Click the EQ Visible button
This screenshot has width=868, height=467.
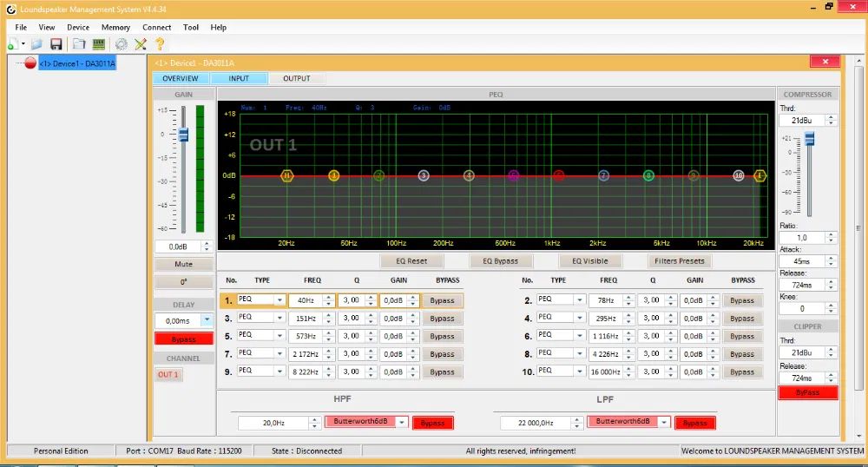pyautogui.click(x=590, y=261)
